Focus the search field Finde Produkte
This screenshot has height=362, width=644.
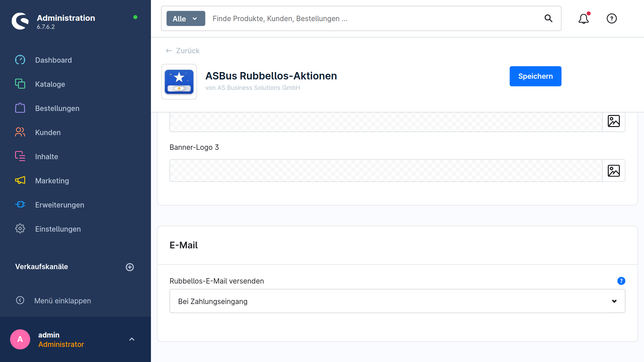point(374,18)
